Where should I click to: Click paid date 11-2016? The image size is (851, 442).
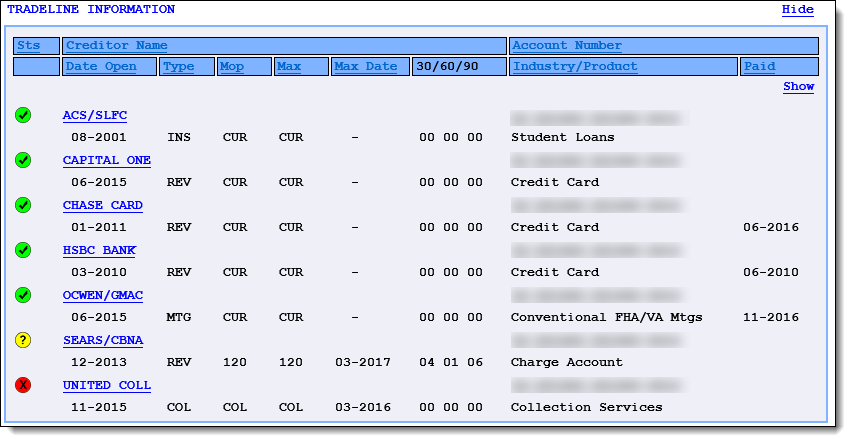pos(771,318)
